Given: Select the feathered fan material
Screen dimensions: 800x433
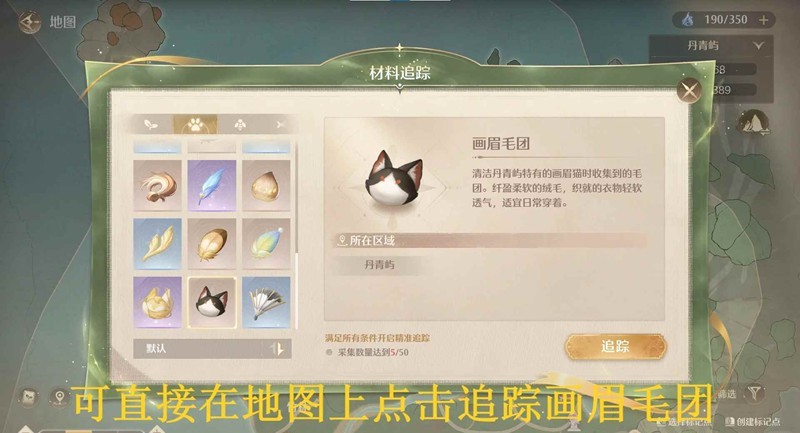Looking at the screenshot, I should point(266,302).
